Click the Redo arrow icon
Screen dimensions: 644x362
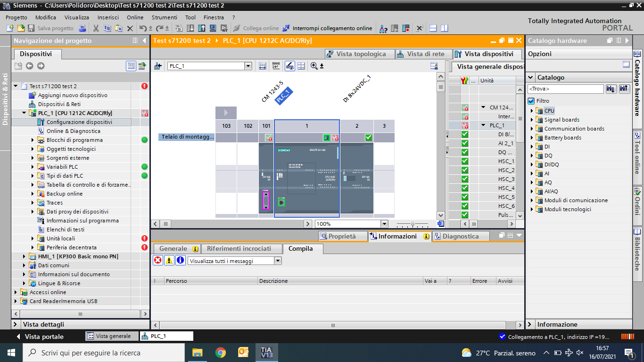coord(159,28)
